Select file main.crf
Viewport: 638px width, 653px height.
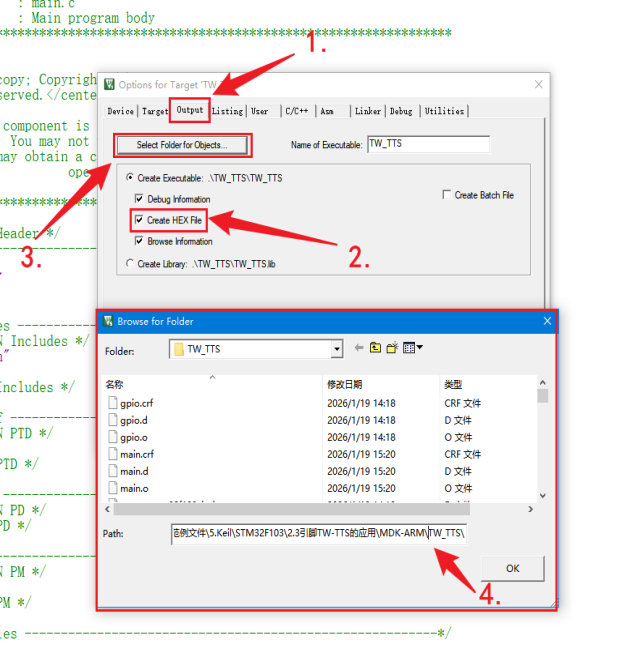pos(137,454)
